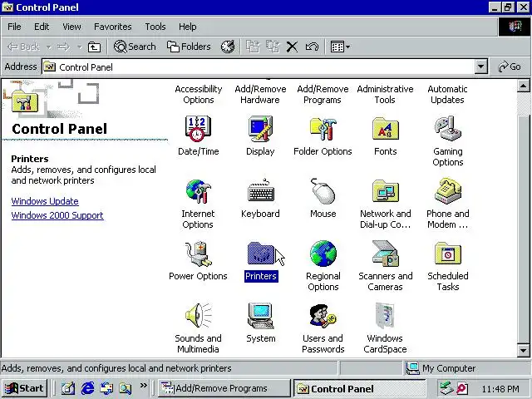Select the Add/Remove Programs item label

pyautogui.click(x=323, y=94)
